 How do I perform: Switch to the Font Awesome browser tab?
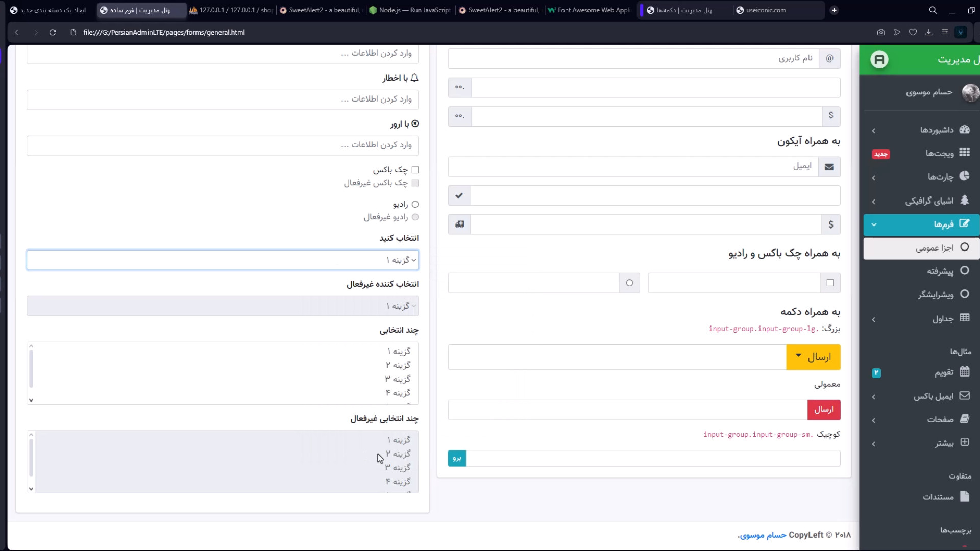coord(589,10)
